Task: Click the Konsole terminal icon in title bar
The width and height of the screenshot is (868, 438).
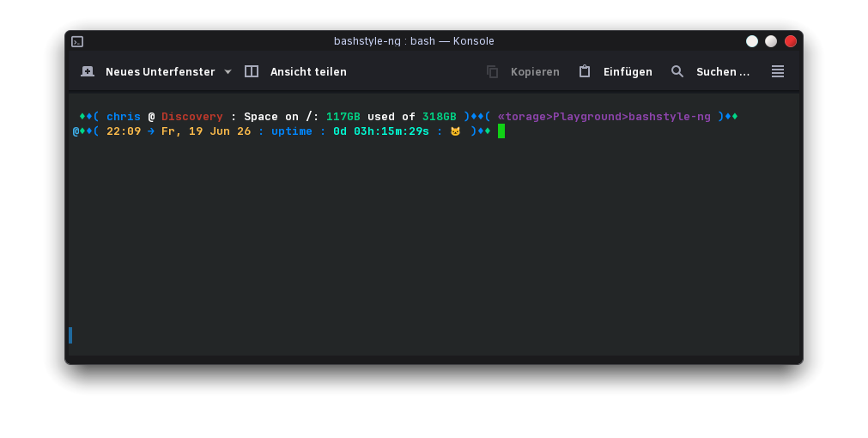Action: click(77, 41)
